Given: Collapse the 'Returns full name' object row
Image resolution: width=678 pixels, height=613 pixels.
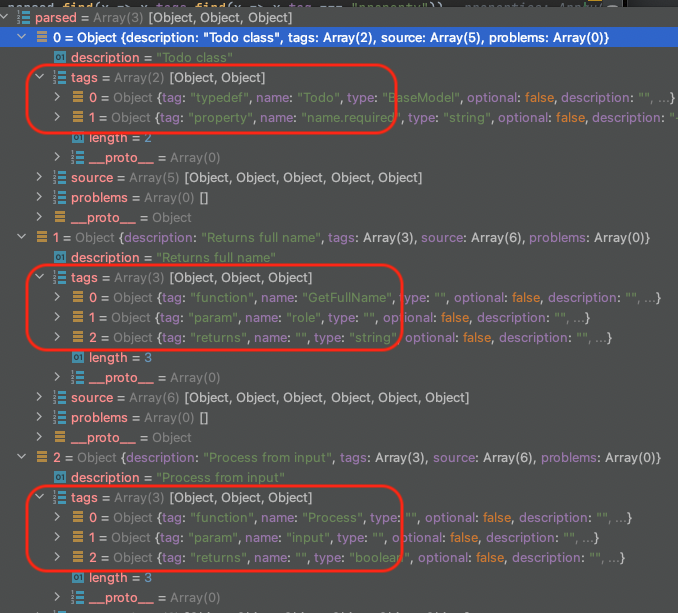Looking at the screenshot, I should (22, 236).
